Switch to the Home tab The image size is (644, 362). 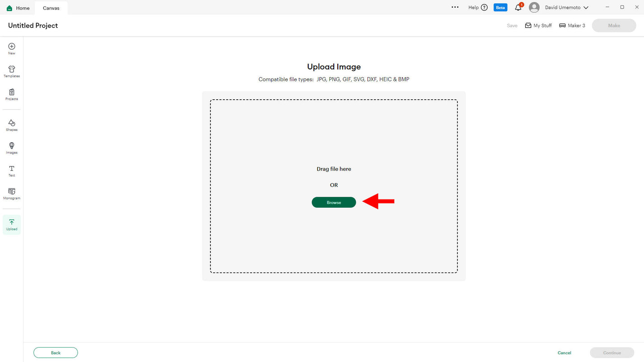18,8
